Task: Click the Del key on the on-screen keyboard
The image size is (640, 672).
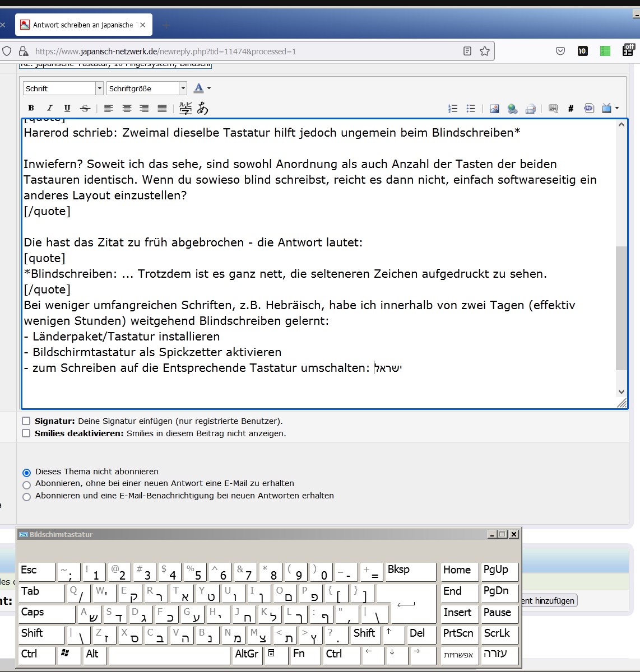Action: click(x=421, y=634)
